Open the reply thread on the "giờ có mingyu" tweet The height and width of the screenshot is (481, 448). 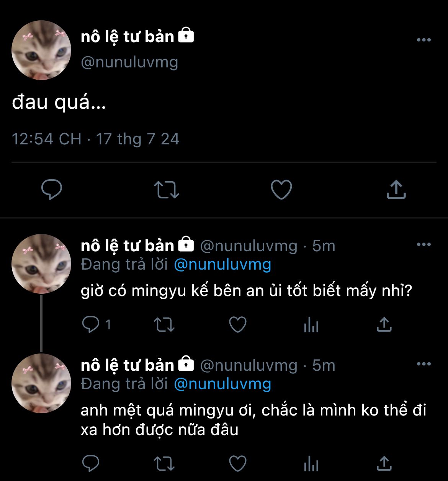point(91,325)
